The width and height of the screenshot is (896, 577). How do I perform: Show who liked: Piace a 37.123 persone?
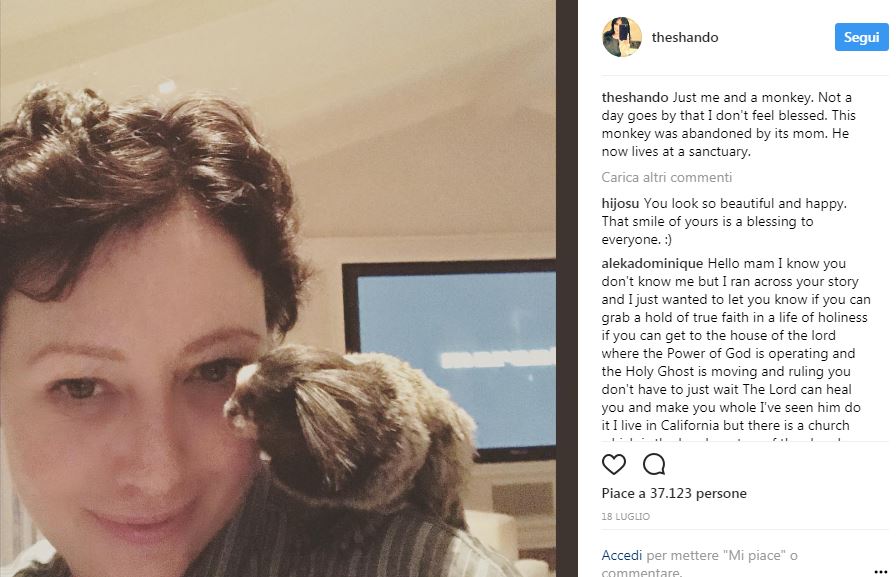674,493
